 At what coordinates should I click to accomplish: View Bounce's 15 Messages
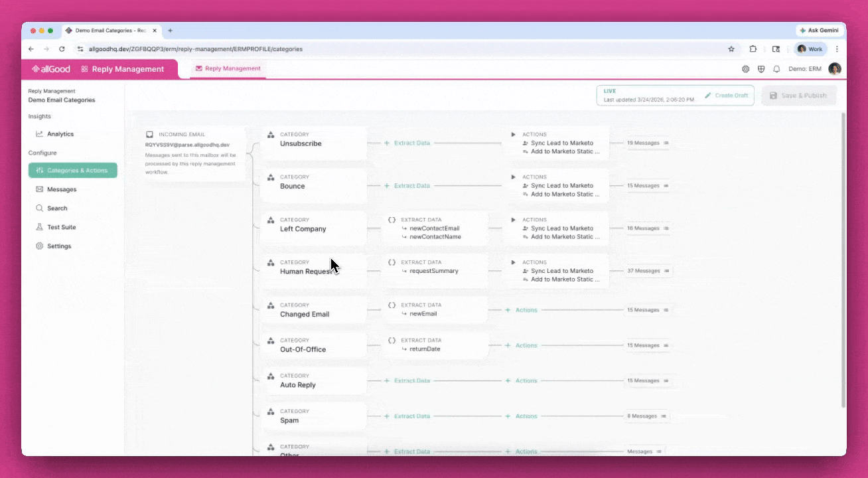point(648,186)
